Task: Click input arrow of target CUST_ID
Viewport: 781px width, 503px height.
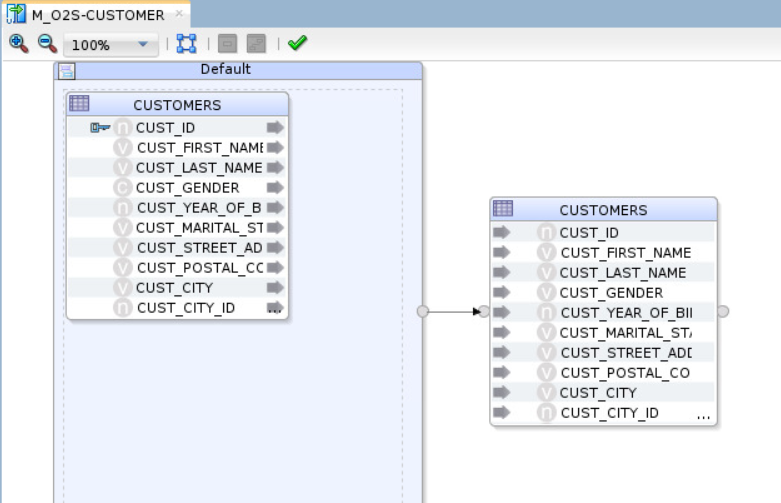Action: tap(502, 232)
